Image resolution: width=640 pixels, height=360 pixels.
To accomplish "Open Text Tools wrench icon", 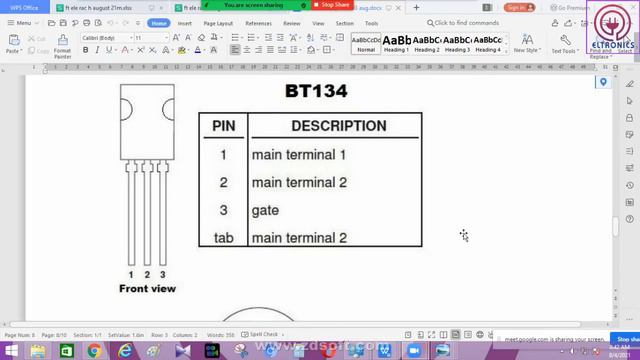I will click(x=565, y=40).
